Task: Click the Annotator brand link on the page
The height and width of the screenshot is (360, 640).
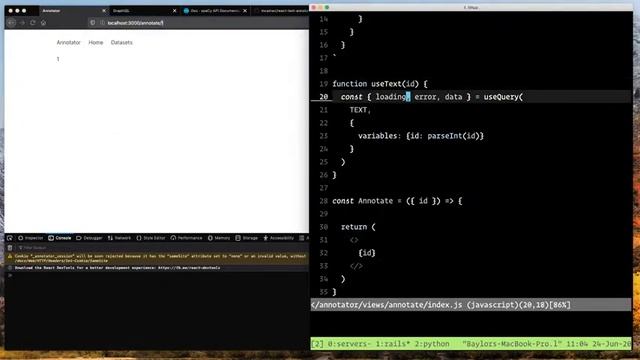Action: point(69,42)
